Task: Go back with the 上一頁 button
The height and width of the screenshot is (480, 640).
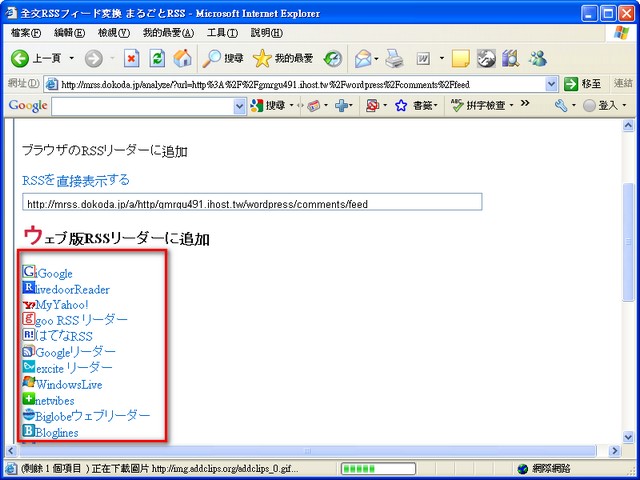Action: point(36,59)
